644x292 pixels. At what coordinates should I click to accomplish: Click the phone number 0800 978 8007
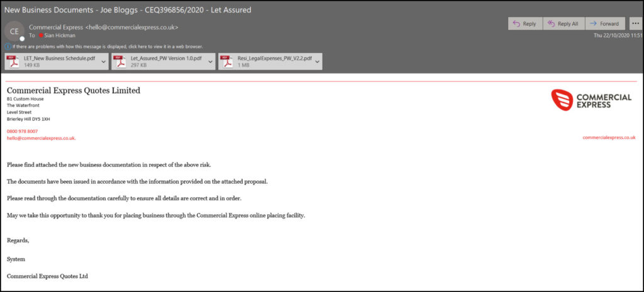[22, 131]
